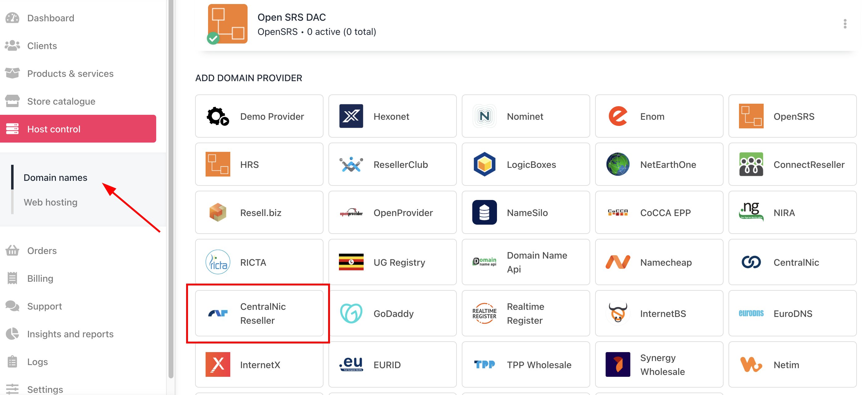
Task: Open Billing from the sidebar
Action: [x=40, y=278]
